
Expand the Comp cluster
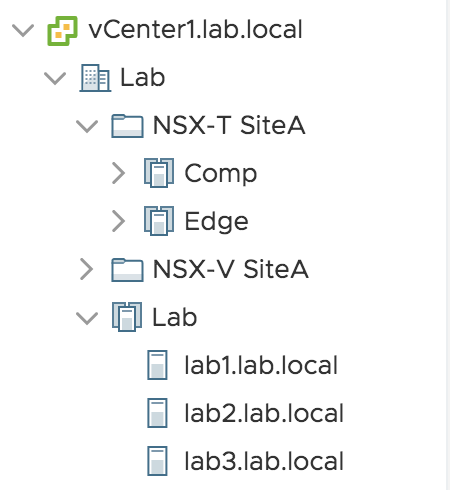click(118, 173)
